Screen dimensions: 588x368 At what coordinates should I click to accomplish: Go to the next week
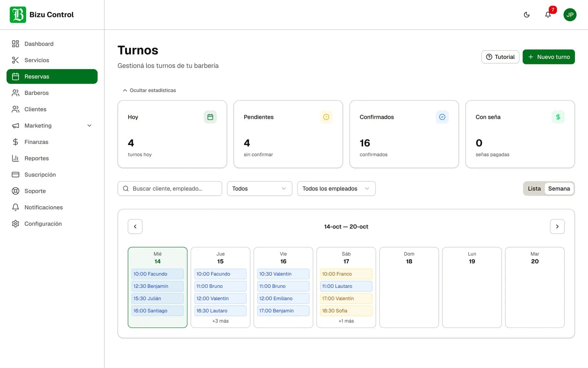557,227
